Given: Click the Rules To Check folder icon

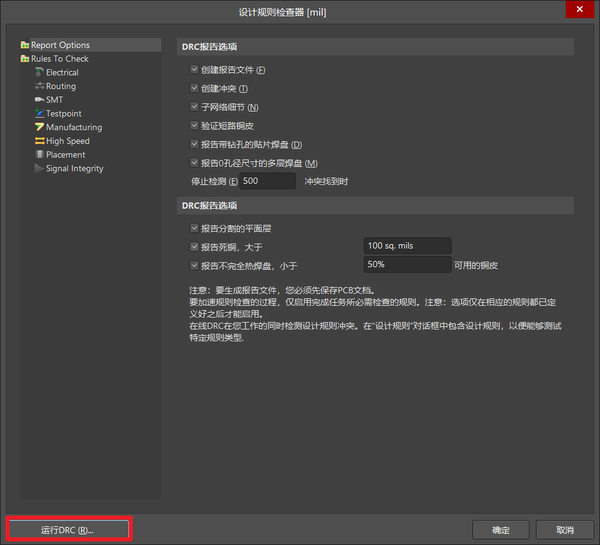Looking at the screenshot, I should pos(25,59).
